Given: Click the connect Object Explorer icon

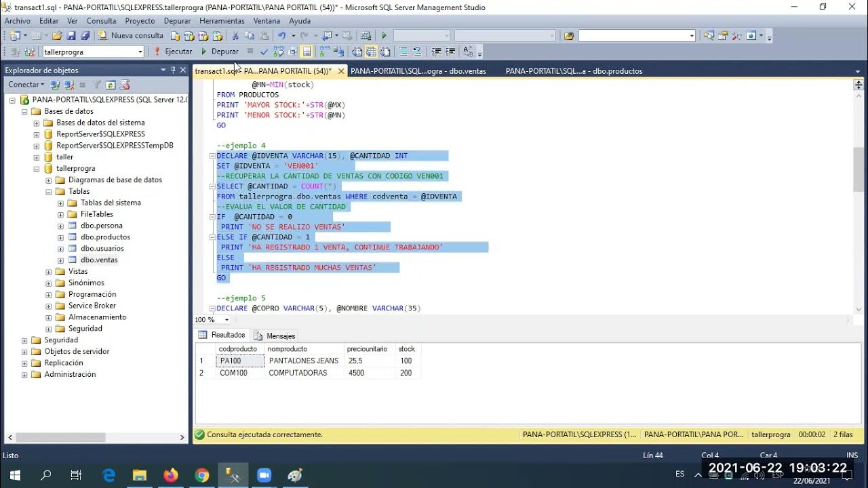Looking at the screenshot, I should 56,85.
